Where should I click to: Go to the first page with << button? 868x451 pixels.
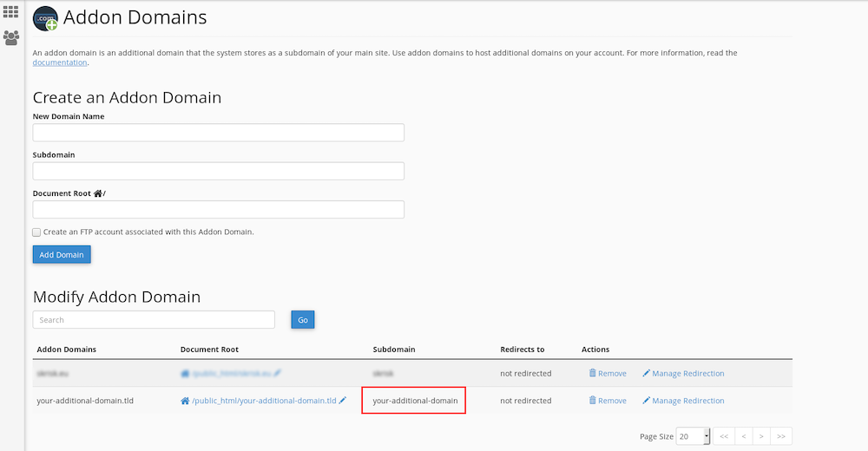click(724, 436)
